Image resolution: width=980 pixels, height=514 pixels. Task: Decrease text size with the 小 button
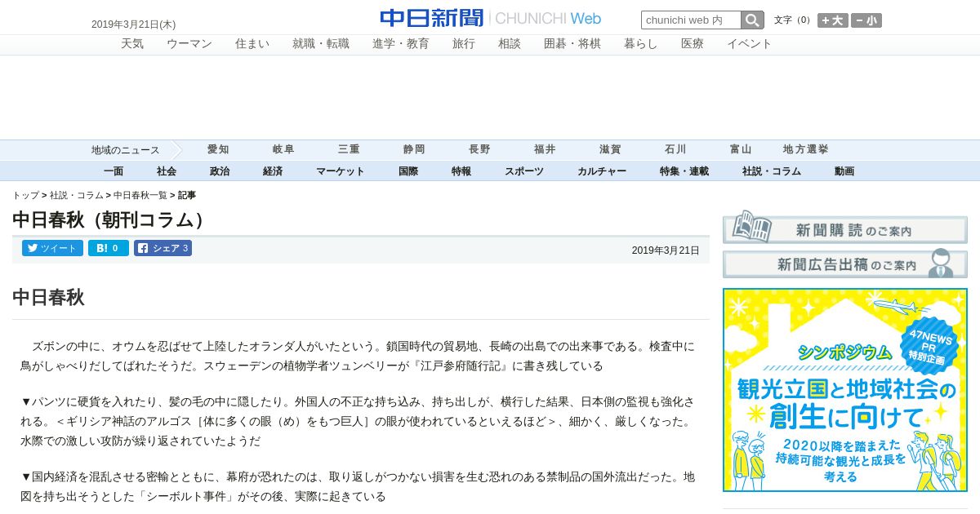tap(866, 20)
